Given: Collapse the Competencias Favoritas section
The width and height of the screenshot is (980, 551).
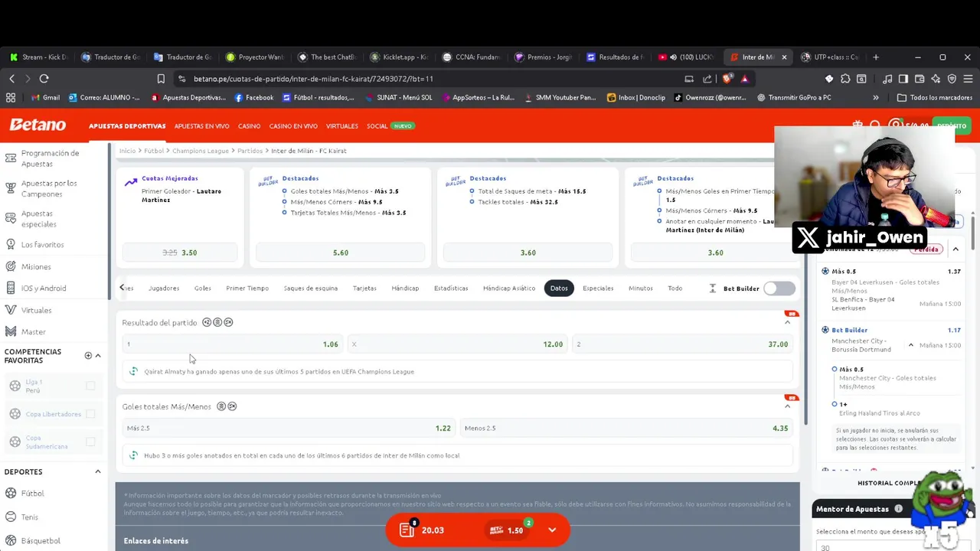Looking at the screenshot, I should tap(98, 356).
